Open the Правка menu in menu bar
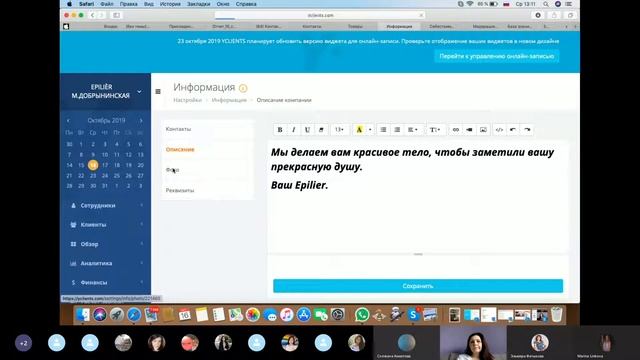This screenshot has height=360, width=640. [129, 4]
